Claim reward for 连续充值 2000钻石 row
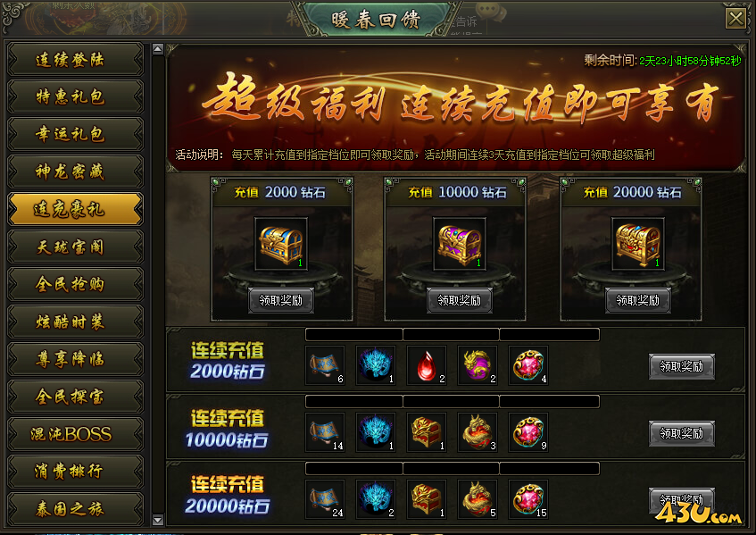 681,366
